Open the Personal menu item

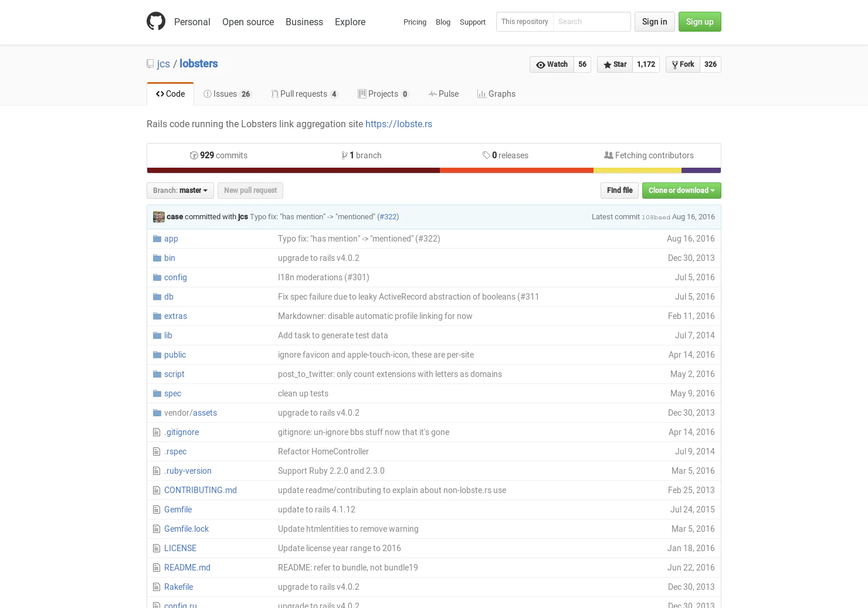coord(192,22)
